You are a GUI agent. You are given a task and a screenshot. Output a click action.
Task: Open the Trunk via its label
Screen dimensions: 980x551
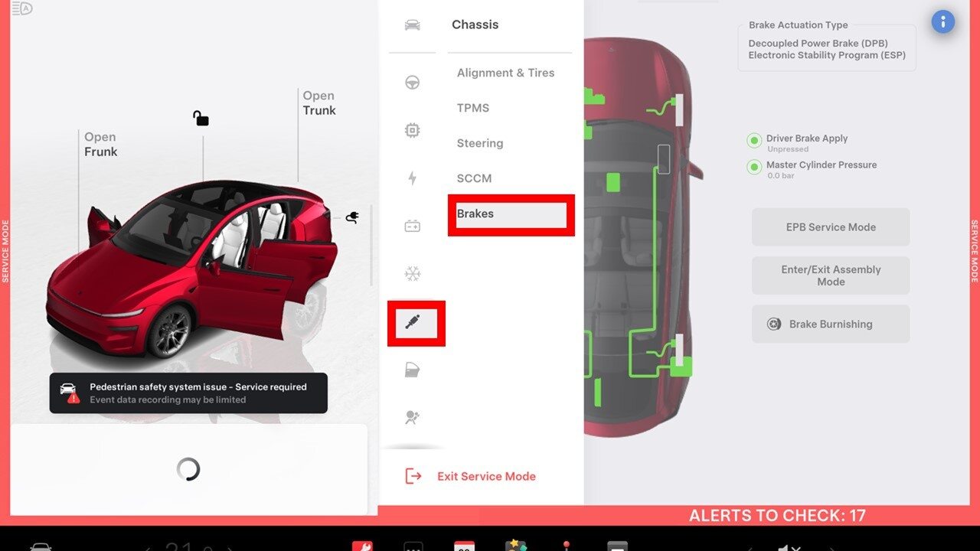coord(319,103)
